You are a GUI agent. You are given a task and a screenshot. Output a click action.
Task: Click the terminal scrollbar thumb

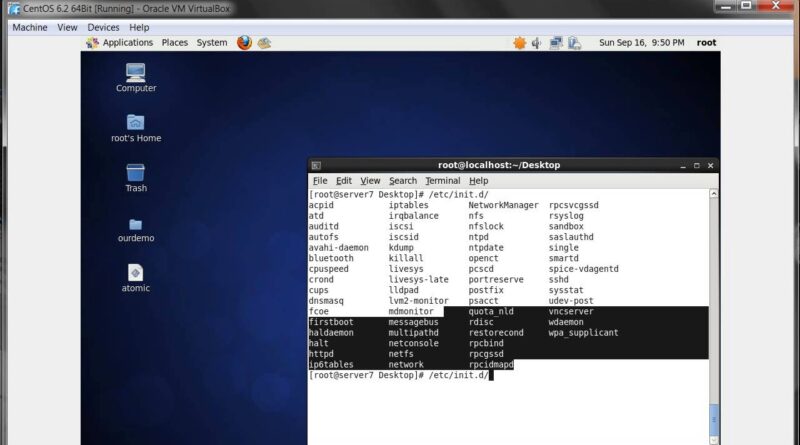coord(714,419)
